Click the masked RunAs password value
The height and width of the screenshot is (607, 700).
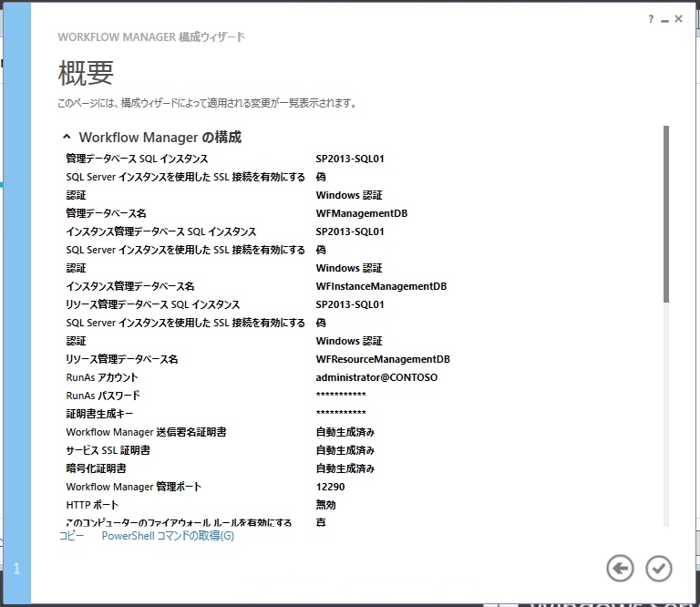(x=341, y=395)
